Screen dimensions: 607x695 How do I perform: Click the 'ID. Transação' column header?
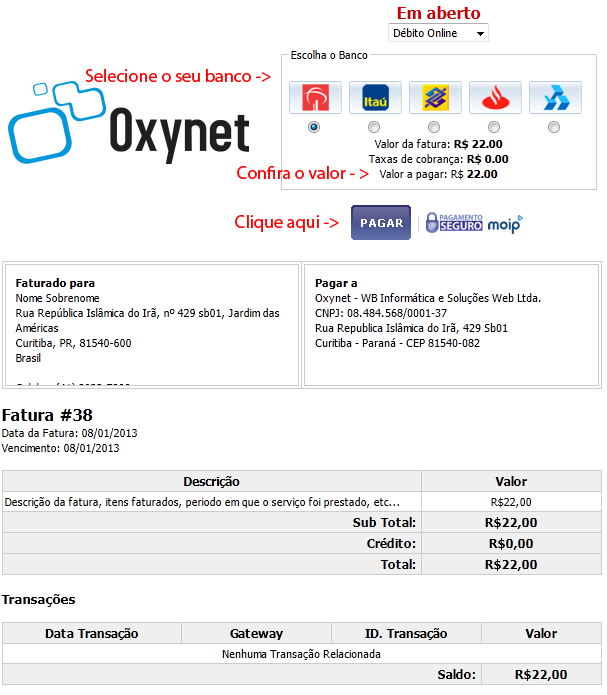tap(406, 633)
